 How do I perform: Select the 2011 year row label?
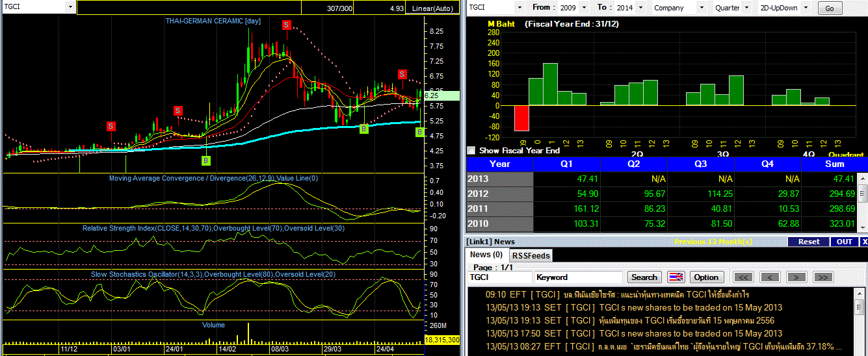click(x=499, y=209)
